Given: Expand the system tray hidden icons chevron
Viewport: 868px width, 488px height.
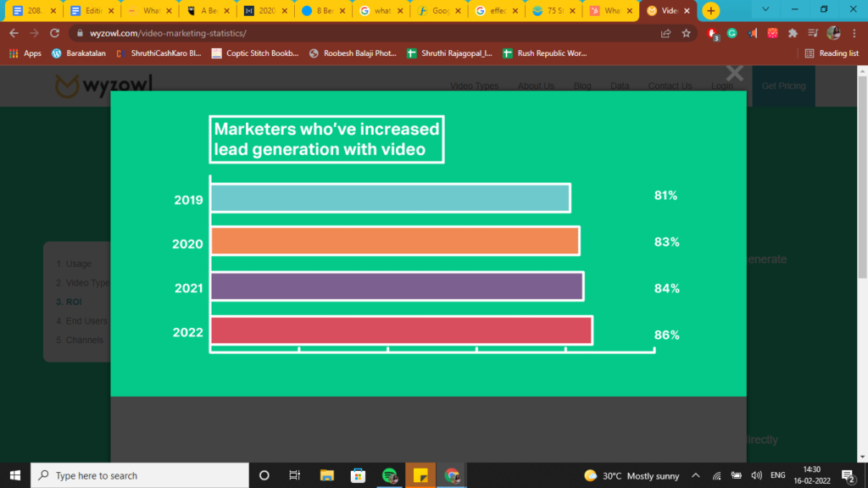Looking at the screenshot, I should [696, 475].
